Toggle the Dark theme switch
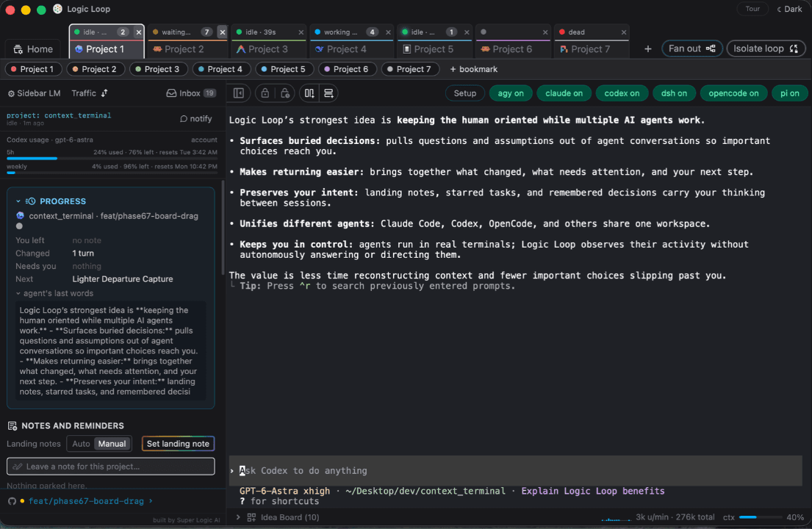This screenshot has height=529, width=812. coord(789,9)
